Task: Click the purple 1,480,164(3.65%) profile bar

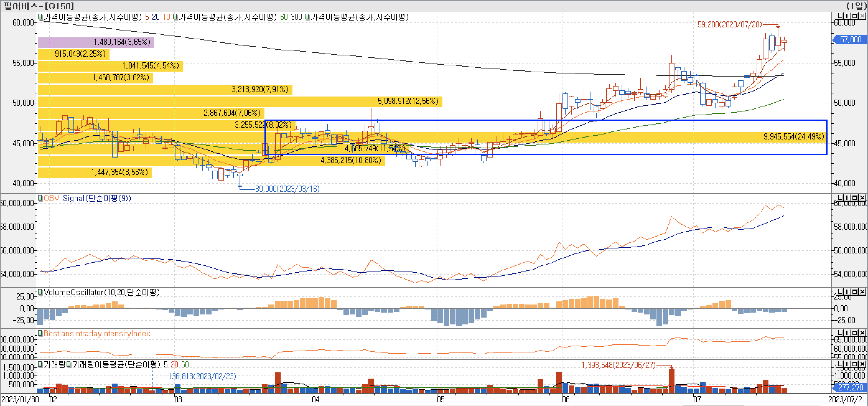Action: click(x=96, y=42)
